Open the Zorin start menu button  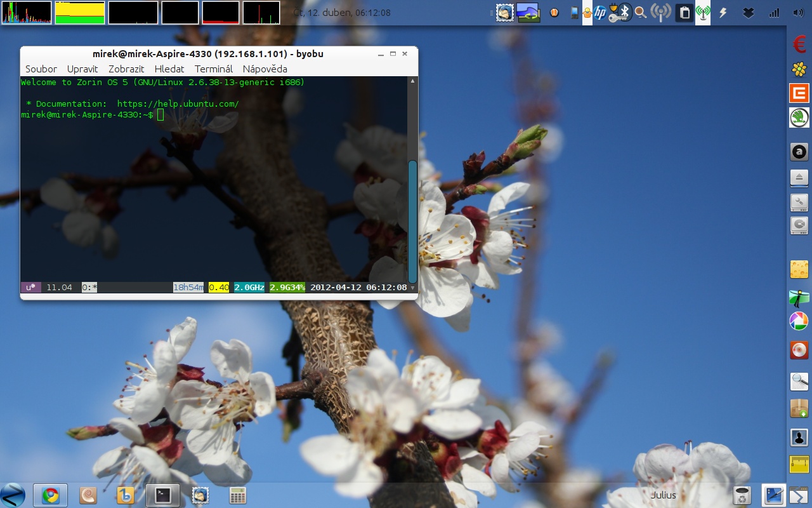point(13,495)
